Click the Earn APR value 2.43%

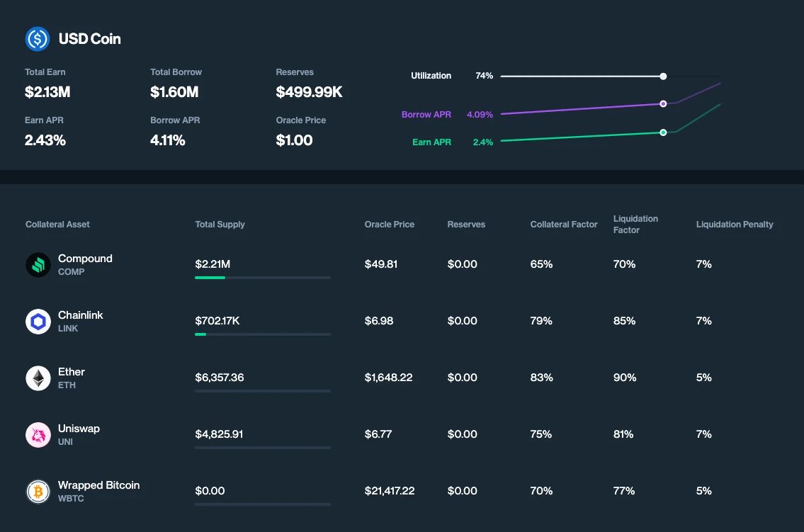(x=45, y=140)
